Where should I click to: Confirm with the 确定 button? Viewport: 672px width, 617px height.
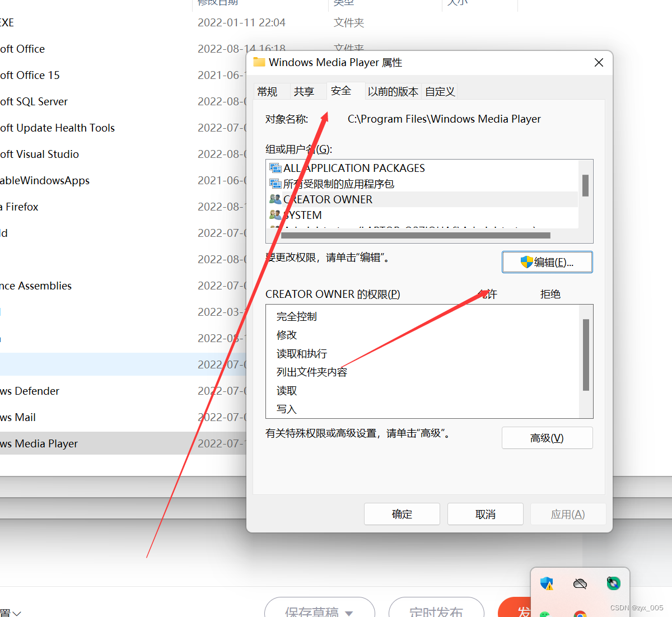point(402,514)
